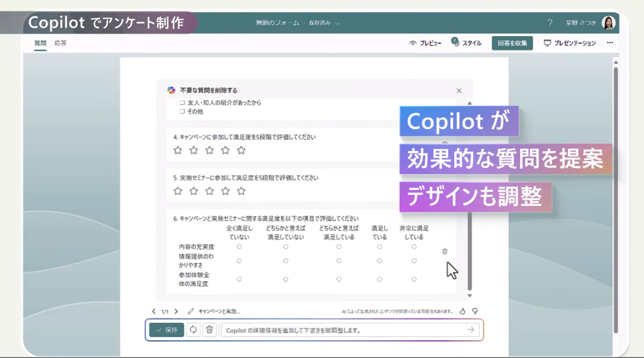
Task: Check the その他 option
Action: [182, 112]
